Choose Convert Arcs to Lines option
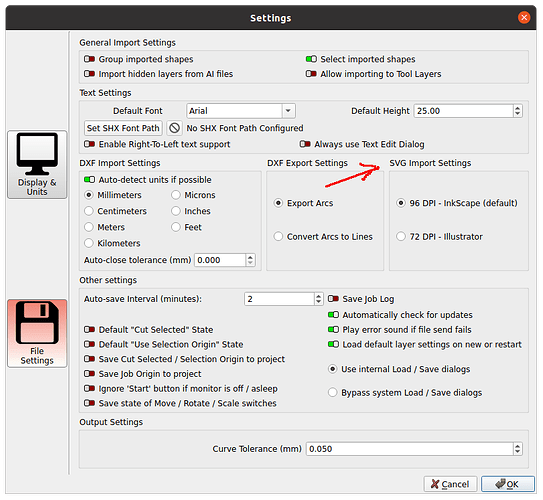Viewport: 543px width, 500px height. [278, 236]
